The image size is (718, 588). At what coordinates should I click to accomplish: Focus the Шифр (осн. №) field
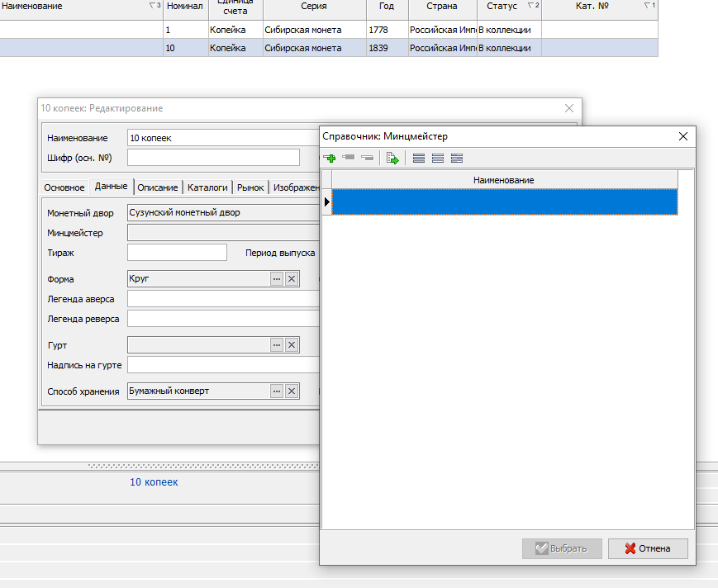[213, 158]
